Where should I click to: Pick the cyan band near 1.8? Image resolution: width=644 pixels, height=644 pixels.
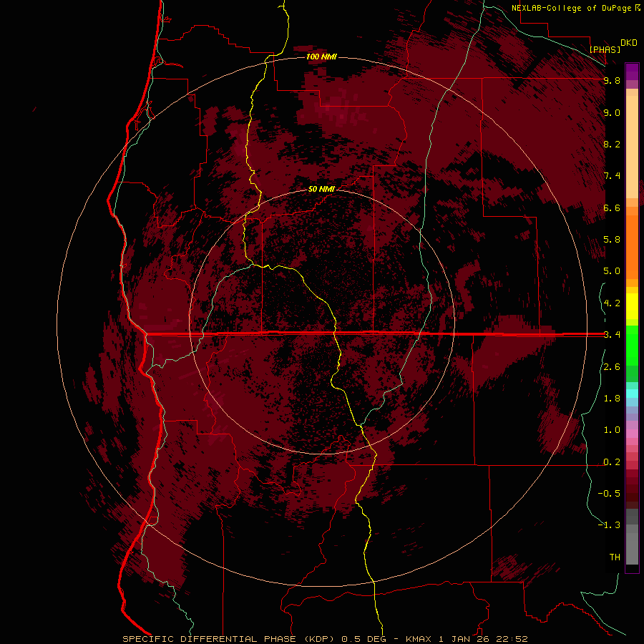coord(632,394)
